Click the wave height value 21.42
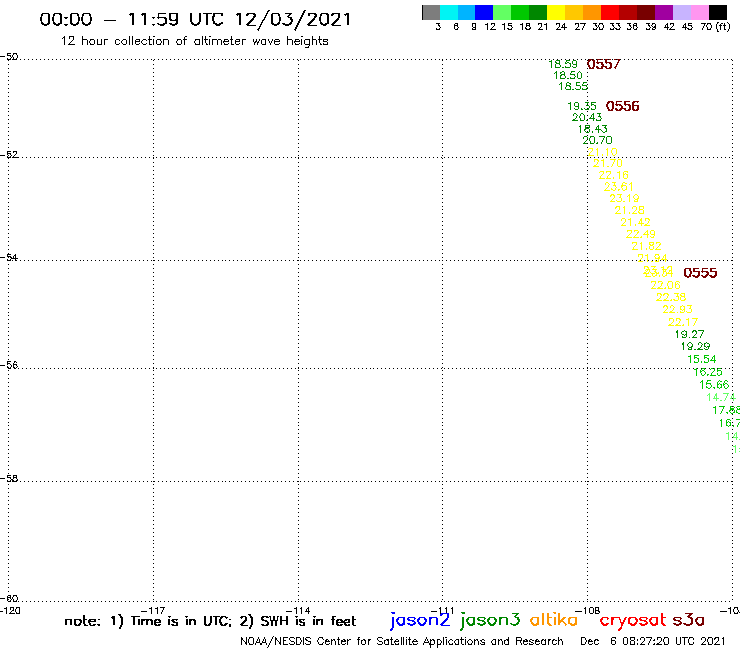The width and height of the screenshot is (740, 650). (x=635, y=222)
